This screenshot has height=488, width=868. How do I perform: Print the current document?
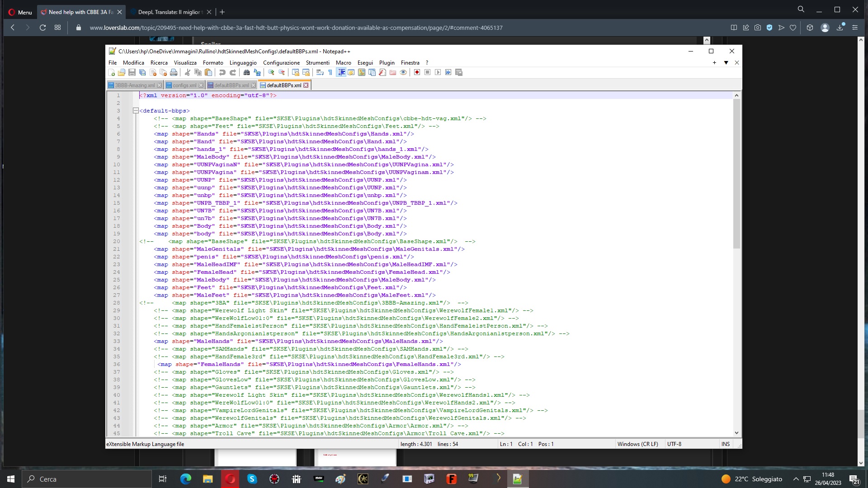[174, 72]
